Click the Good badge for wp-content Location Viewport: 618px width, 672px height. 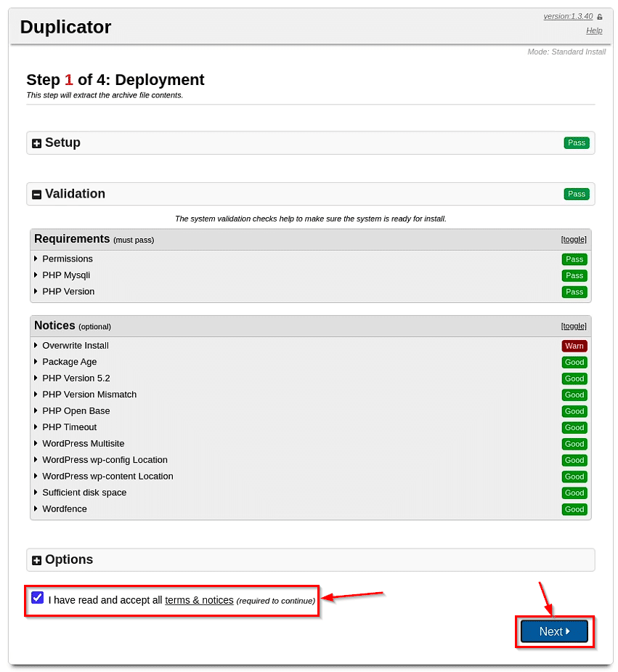tap(574, 477)
